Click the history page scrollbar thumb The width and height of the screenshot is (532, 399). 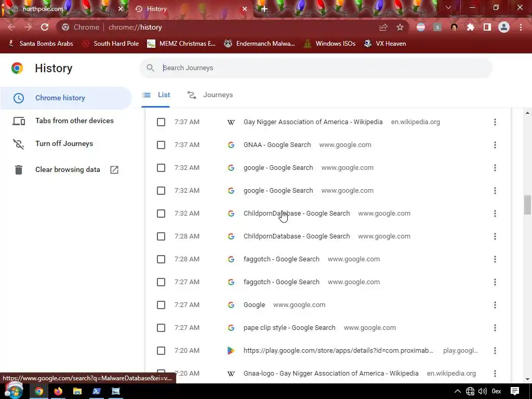(527, 205)
